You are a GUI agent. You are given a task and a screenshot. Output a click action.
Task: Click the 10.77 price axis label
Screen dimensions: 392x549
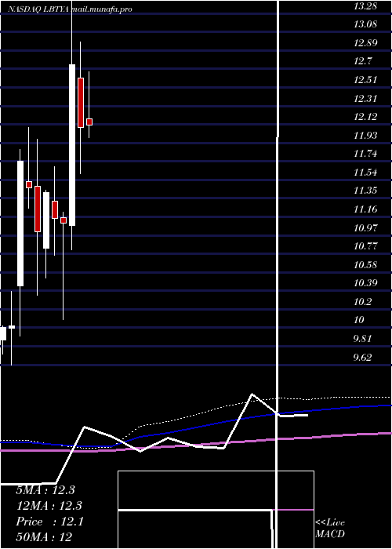pyautogui.click(x=365, y=245)
